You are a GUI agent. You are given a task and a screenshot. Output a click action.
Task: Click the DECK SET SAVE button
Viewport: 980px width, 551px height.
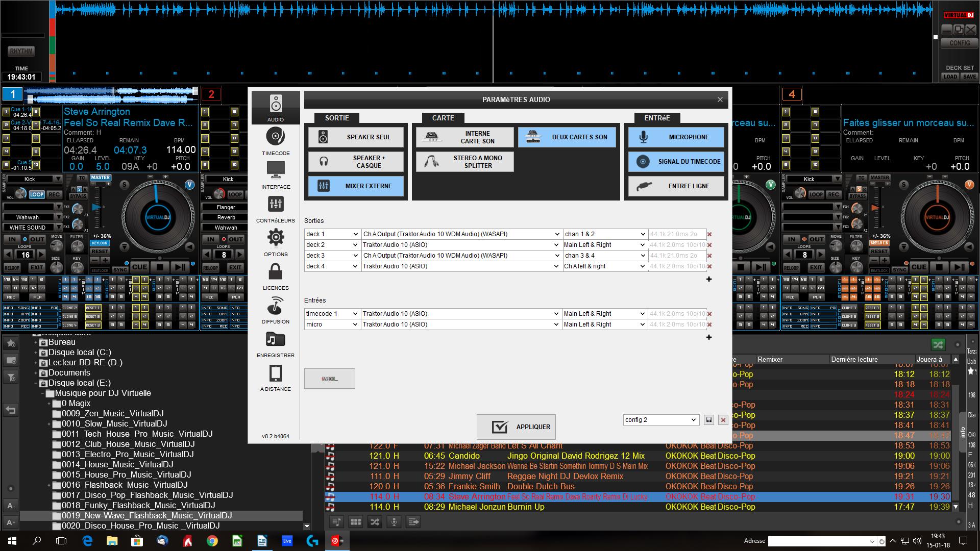pos(969,77)
